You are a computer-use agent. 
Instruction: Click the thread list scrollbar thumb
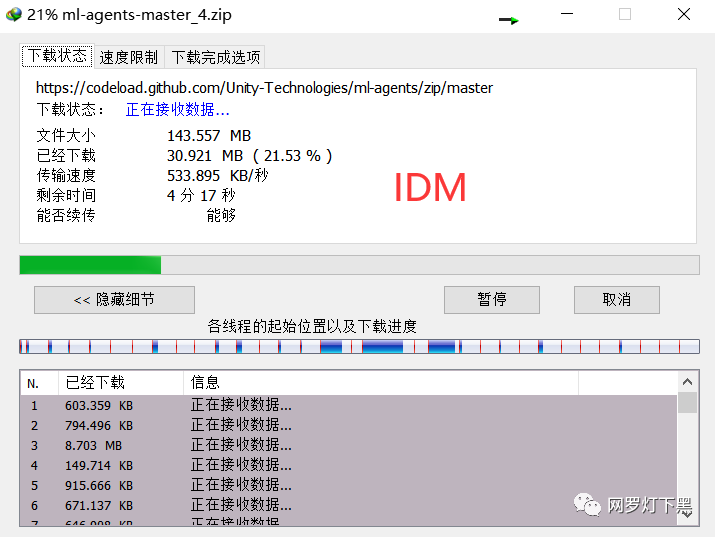(688, 403)
